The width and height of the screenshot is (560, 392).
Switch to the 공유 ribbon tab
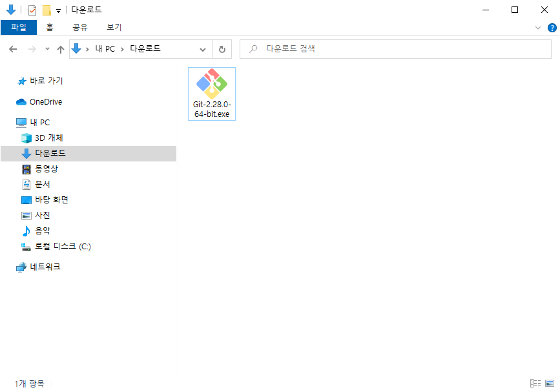(80, 27)
